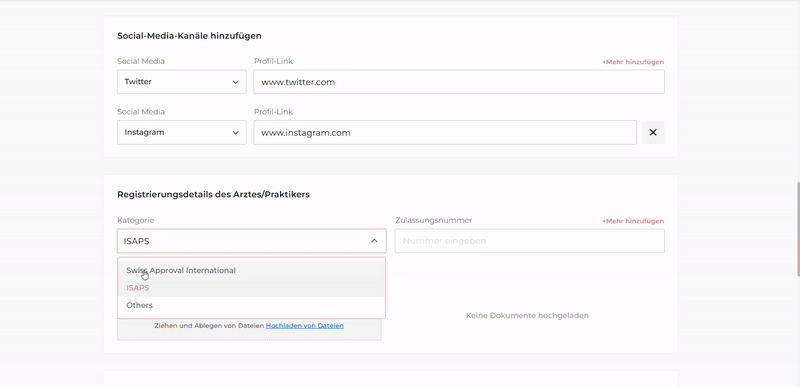
Task: Pick the Others option
Action: coord(252,305)
